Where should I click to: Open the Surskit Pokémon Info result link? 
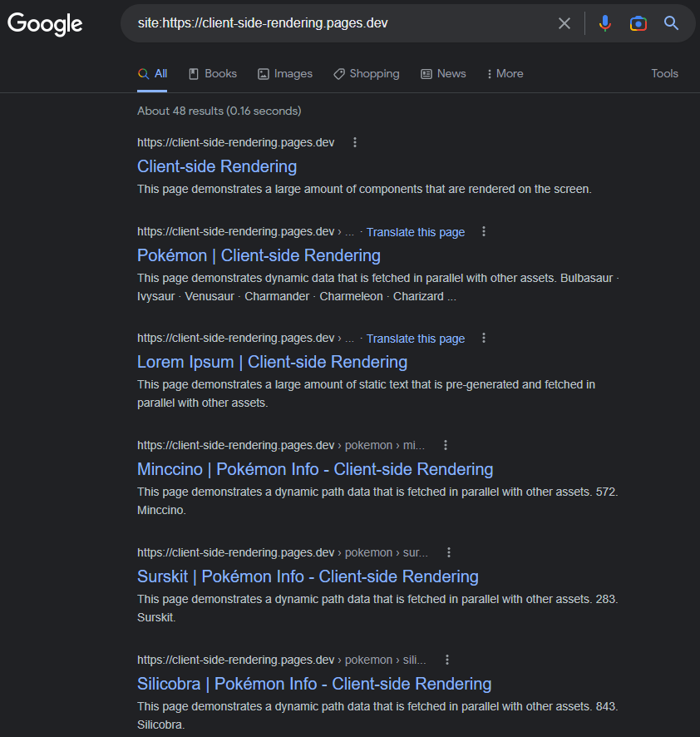click(308, 576)
